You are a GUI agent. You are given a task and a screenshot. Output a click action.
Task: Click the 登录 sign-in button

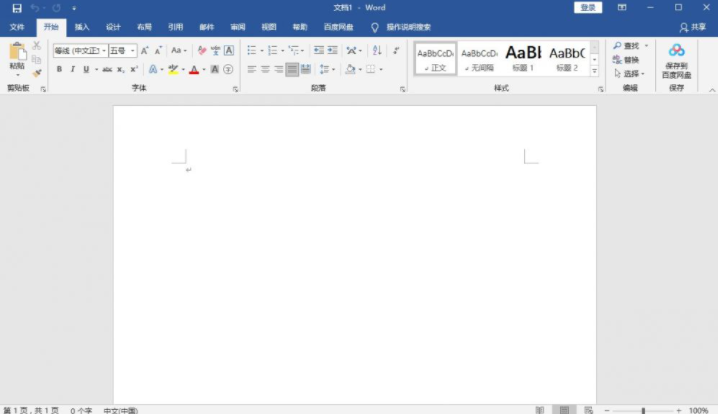pos(588,8)
